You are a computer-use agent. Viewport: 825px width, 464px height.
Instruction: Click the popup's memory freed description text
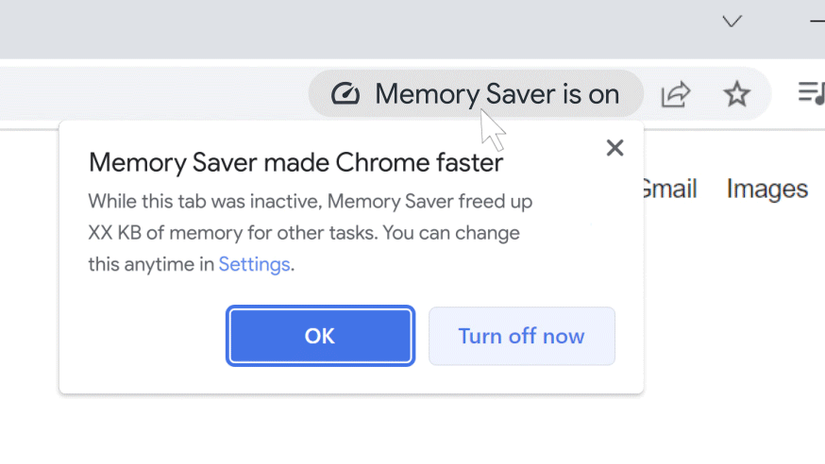point(310,233)
